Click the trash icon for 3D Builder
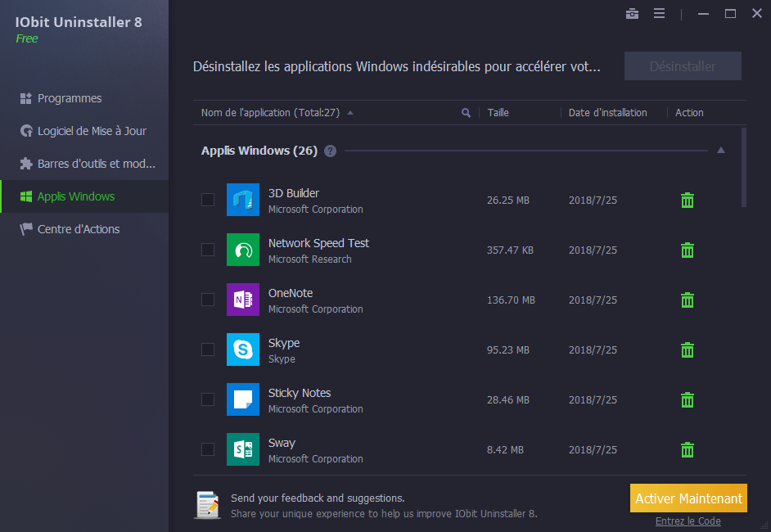771x532 pixels. coord(688,201)
